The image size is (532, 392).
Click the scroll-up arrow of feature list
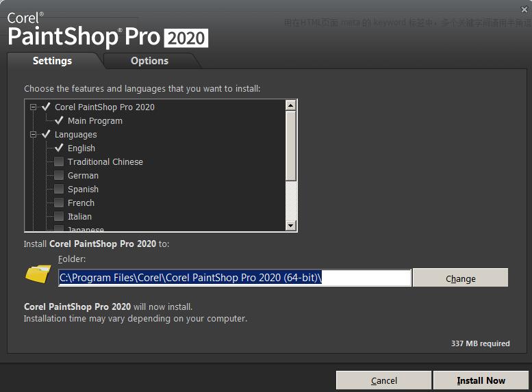point(291,105)
